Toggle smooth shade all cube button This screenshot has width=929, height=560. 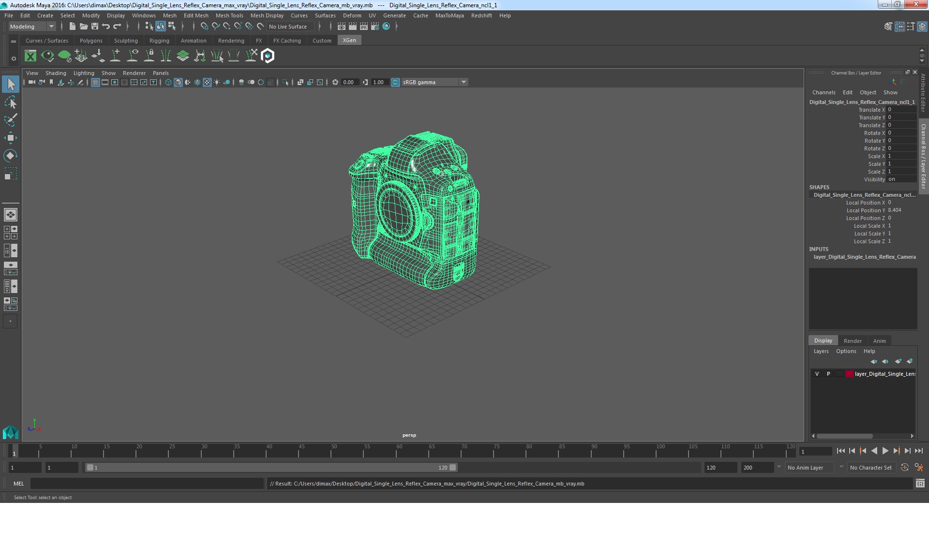point(178,82)
